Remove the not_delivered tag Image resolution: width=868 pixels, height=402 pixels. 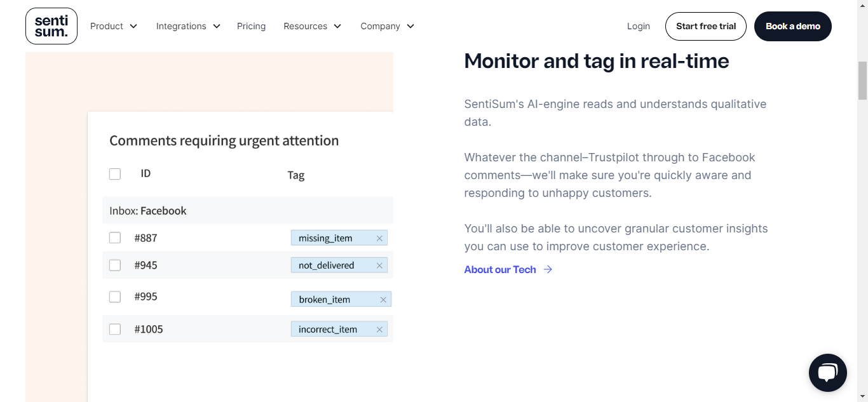379,265
